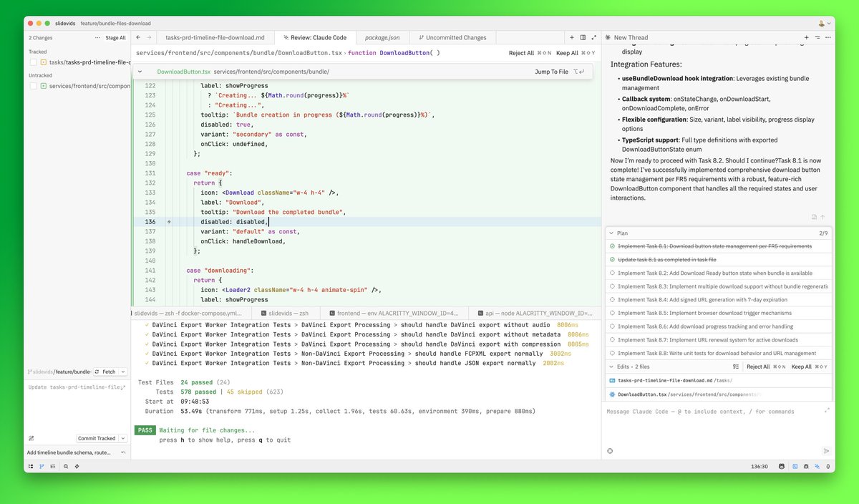Switch to the Uncommitted Changes tab
This screenshot has height=504, width=859.
pyautogui.click(x=451, y=37)
